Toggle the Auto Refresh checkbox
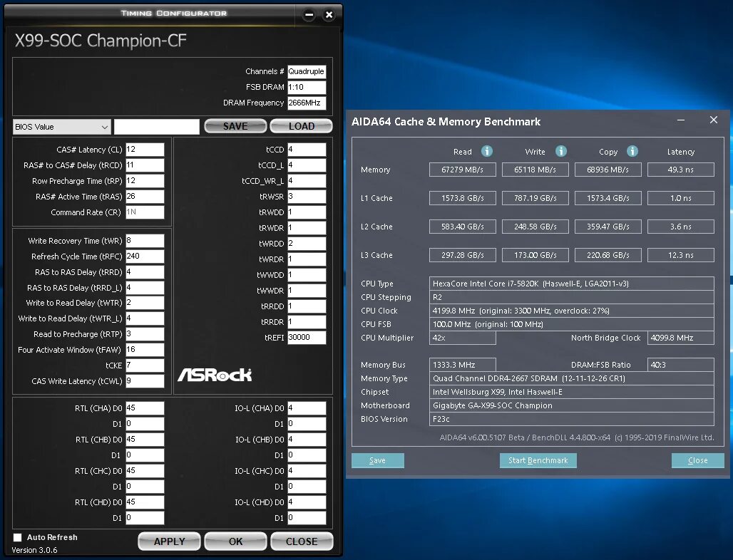 18,538
